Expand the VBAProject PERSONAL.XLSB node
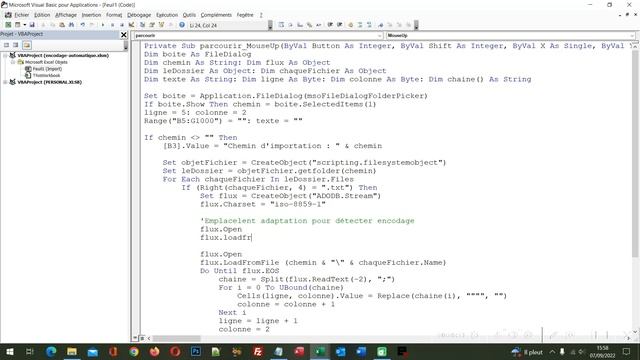The width and height of the screenshot is (640, 360). [x=5, y=82]
